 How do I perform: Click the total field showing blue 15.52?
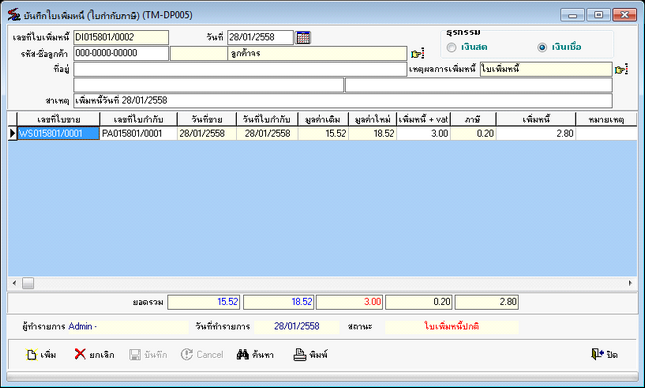pos(204,302)
